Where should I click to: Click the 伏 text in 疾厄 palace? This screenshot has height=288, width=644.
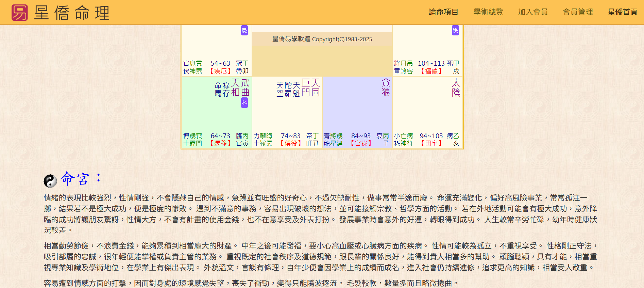click(x=186, y=71)
